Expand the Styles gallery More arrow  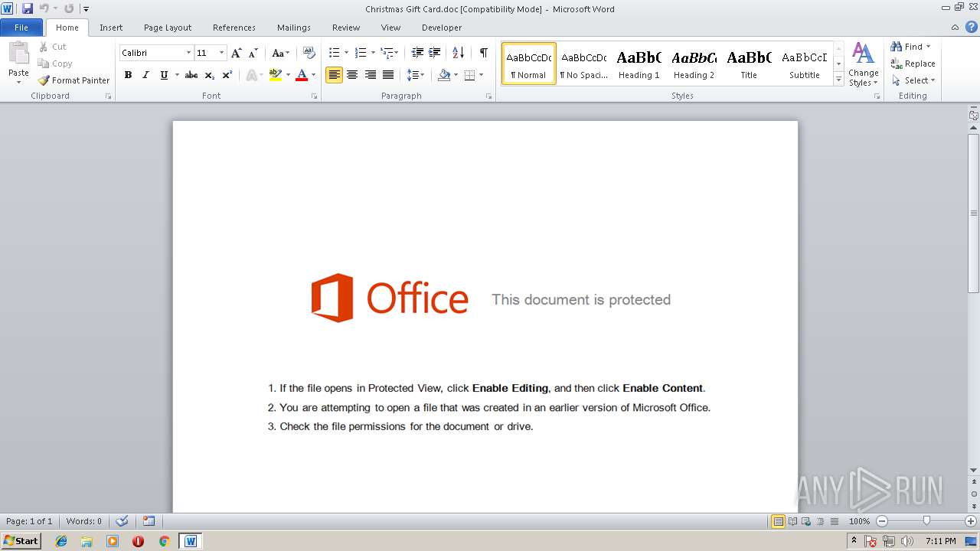839,80
